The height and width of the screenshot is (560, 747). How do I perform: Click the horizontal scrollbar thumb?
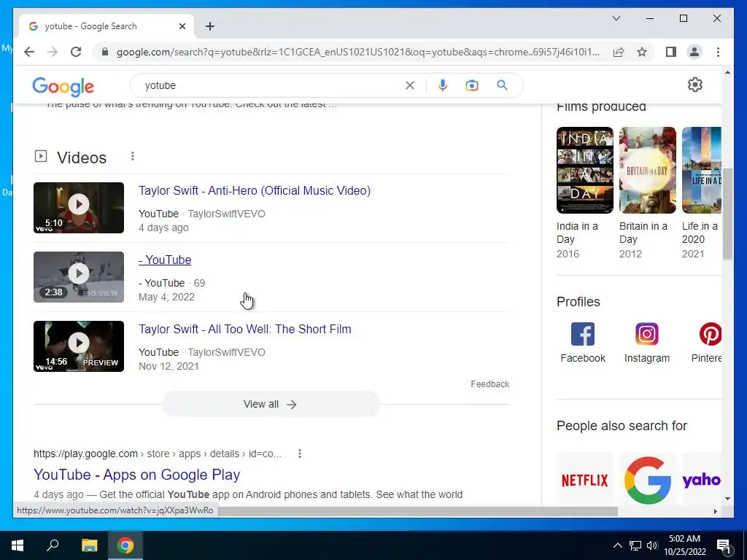(x=418, y=511)
